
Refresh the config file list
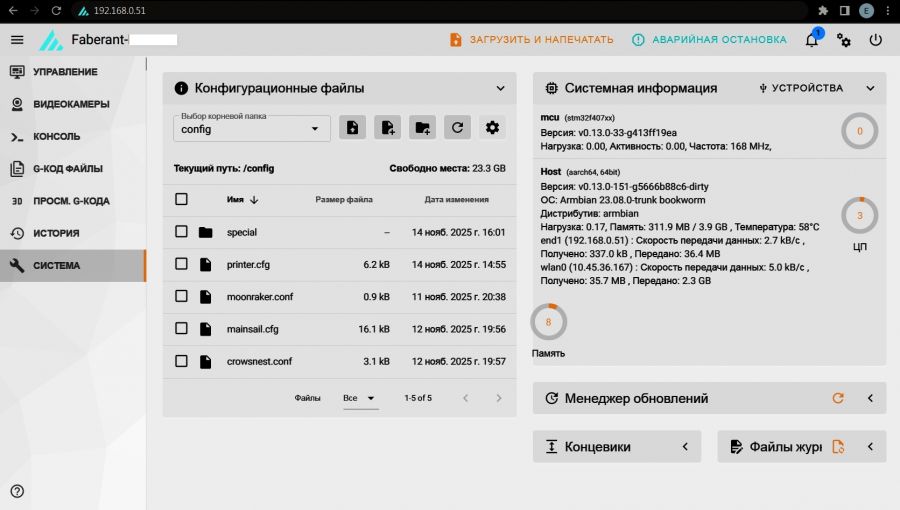[457, 127]
